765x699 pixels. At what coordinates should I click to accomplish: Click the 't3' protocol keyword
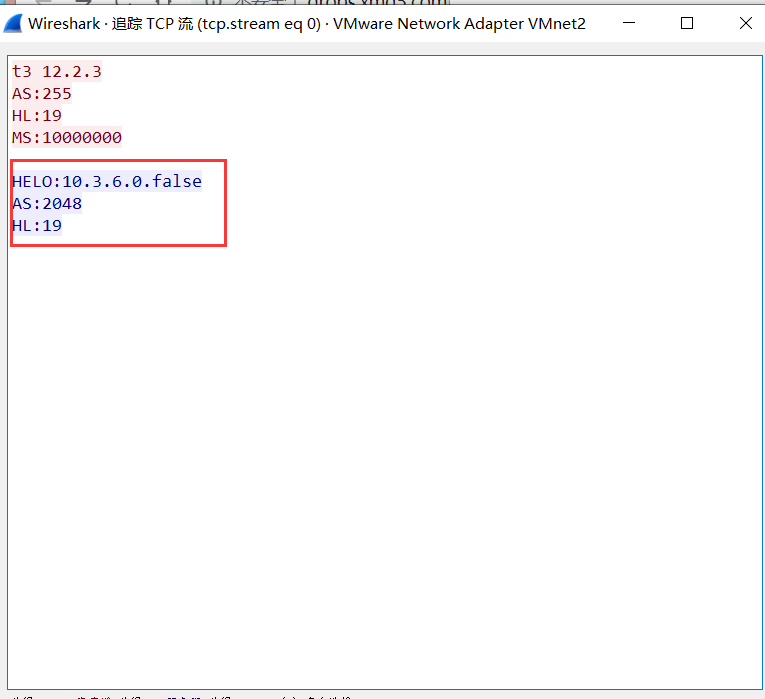[21, 72]
